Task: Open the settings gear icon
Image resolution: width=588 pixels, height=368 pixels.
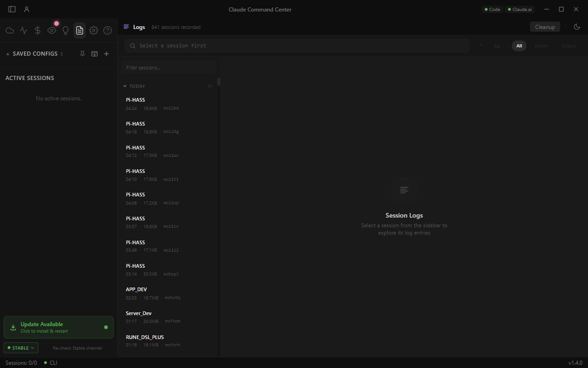Action: point(94,30)
